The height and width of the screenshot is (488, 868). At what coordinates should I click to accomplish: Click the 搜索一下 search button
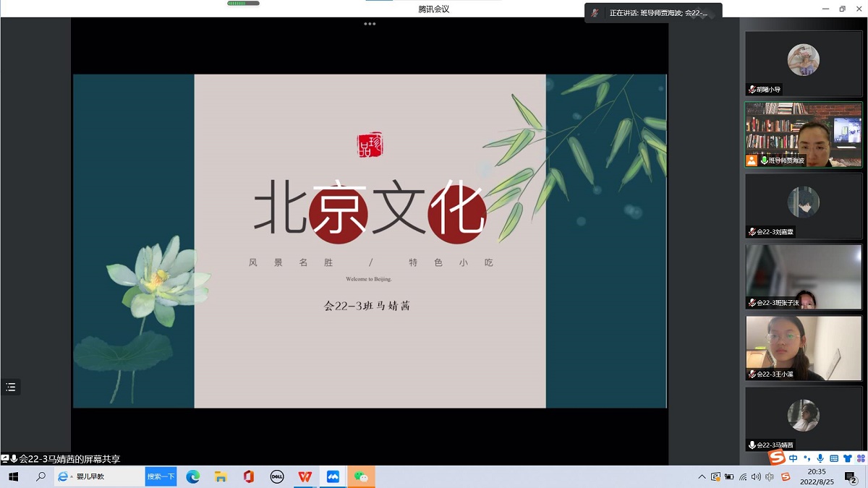161,476
